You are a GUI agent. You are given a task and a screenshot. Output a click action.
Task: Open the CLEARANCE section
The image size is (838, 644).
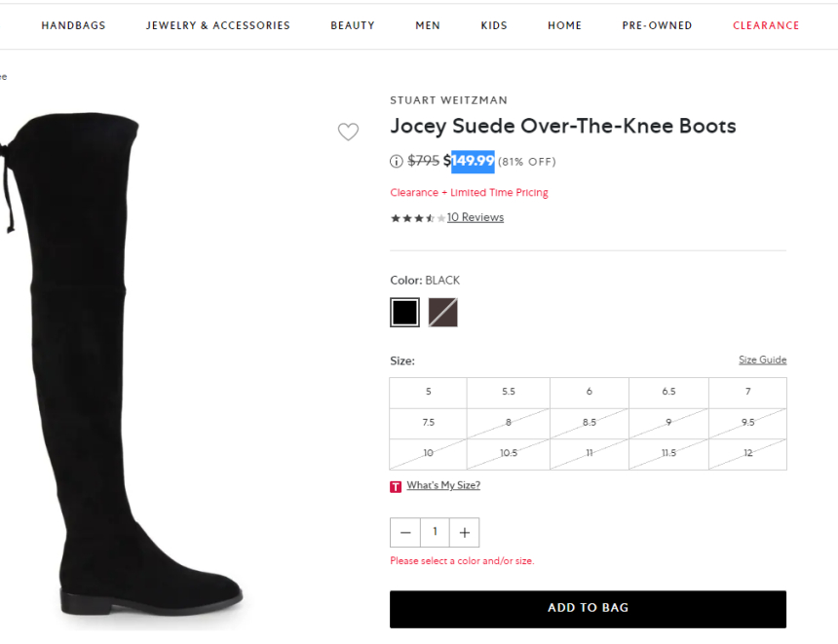(x=766, y=25)
